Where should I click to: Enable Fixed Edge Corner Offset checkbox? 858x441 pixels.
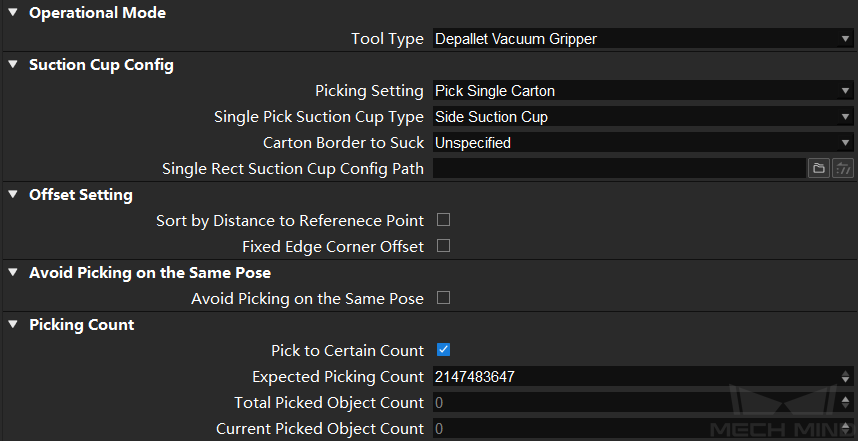coord(443,246)
